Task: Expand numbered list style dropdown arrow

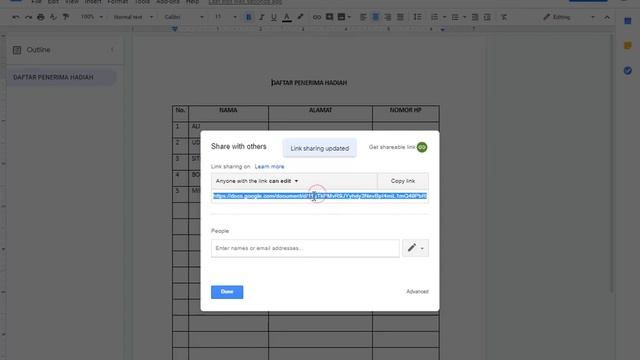Action: [444, 17]
